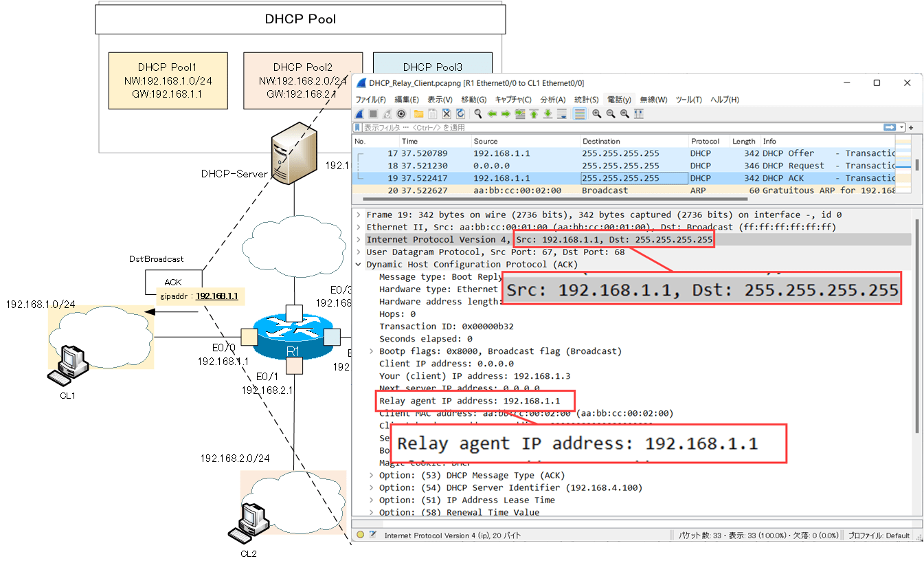Image resolution: width=924 pixels, height=563 pixels.
Task: Select the go-to-packet toolbar icon
Action: click(x=519, y=114)
